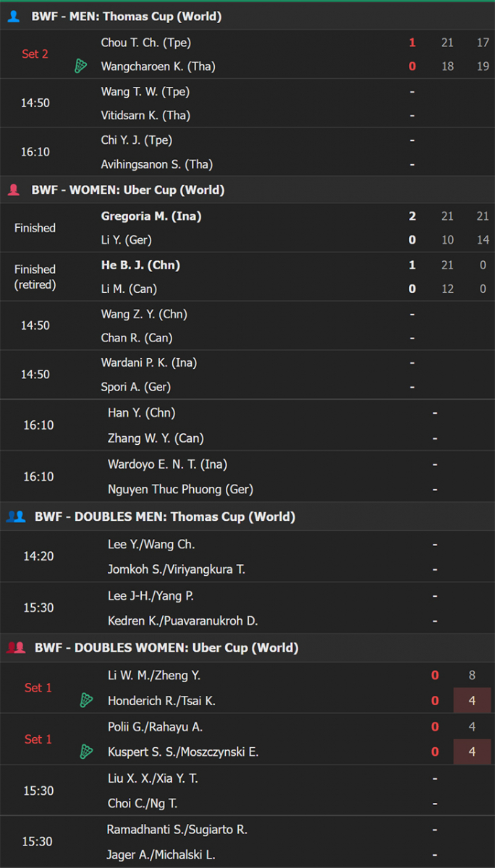Viewport: 495px width, 868px height.
Task: Click the blue doubles icon for Doubles Men
Action: tap(16, 516)
